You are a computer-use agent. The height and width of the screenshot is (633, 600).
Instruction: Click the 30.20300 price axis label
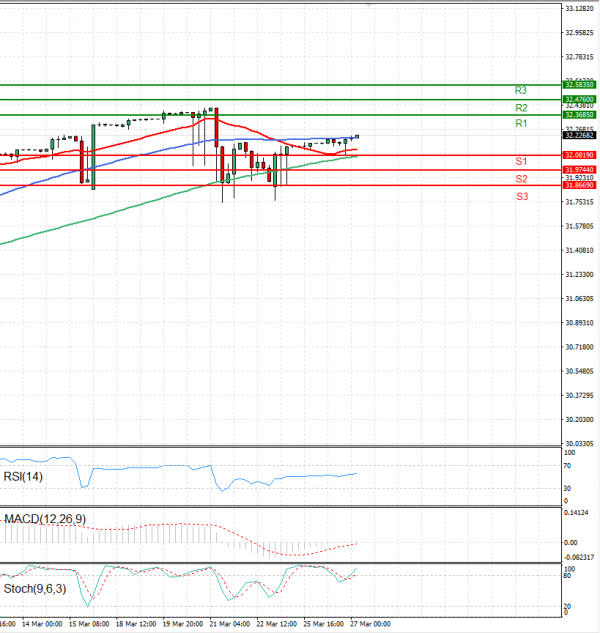(579, 420)
